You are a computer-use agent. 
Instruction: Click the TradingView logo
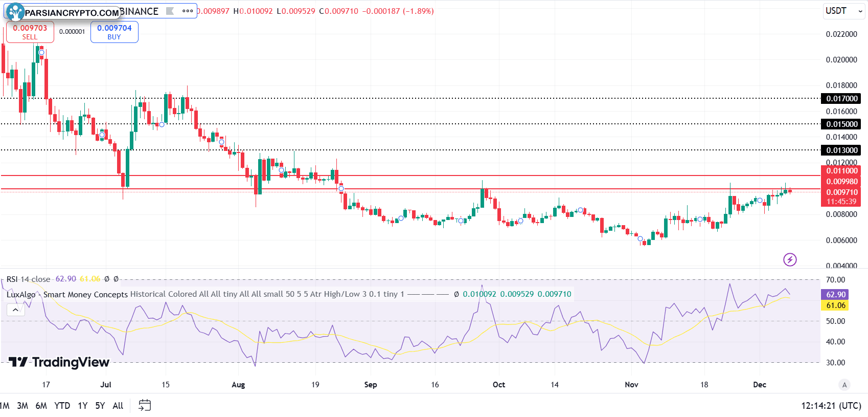pos(59,362)
